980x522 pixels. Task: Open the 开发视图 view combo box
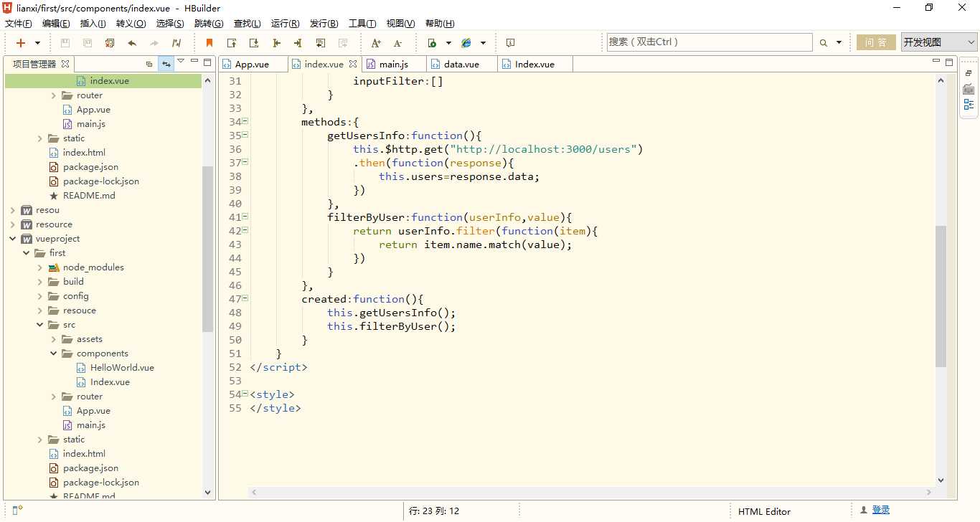[939, 42]
